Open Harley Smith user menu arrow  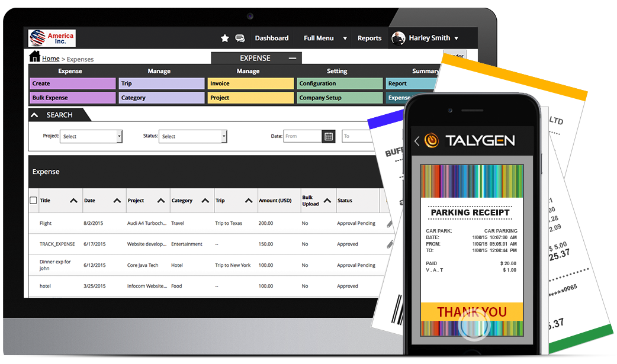(457, 38)
